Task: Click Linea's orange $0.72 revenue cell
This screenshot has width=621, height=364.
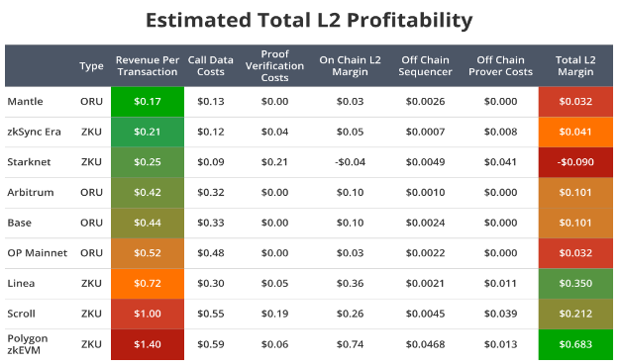Action: point(148,284)
